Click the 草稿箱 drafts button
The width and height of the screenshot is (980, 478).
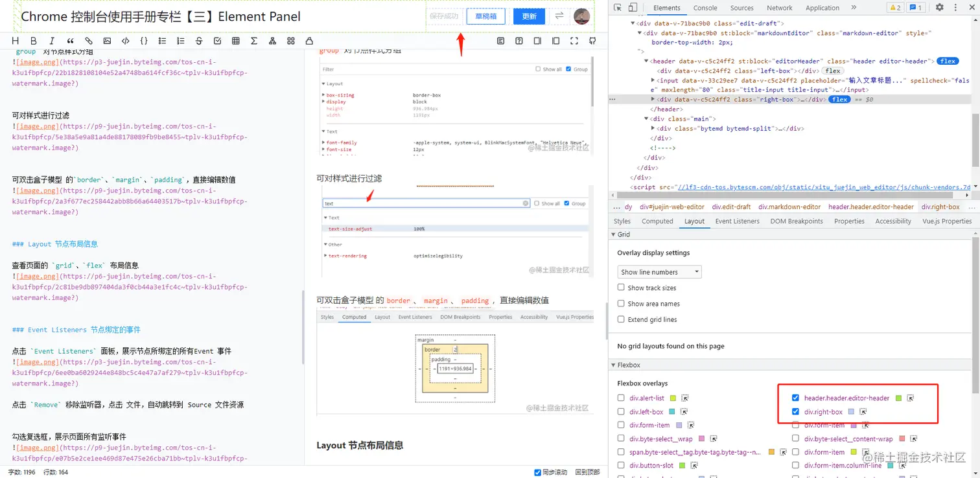[485, 16]
